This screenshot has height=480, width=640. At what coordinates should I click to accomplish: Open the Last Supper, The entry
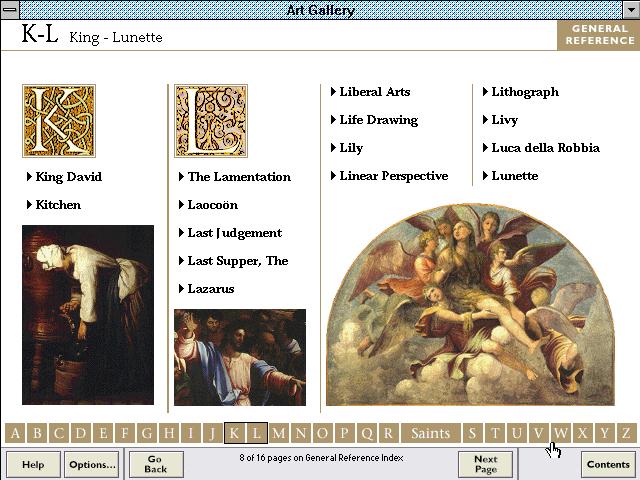point(234,261)
